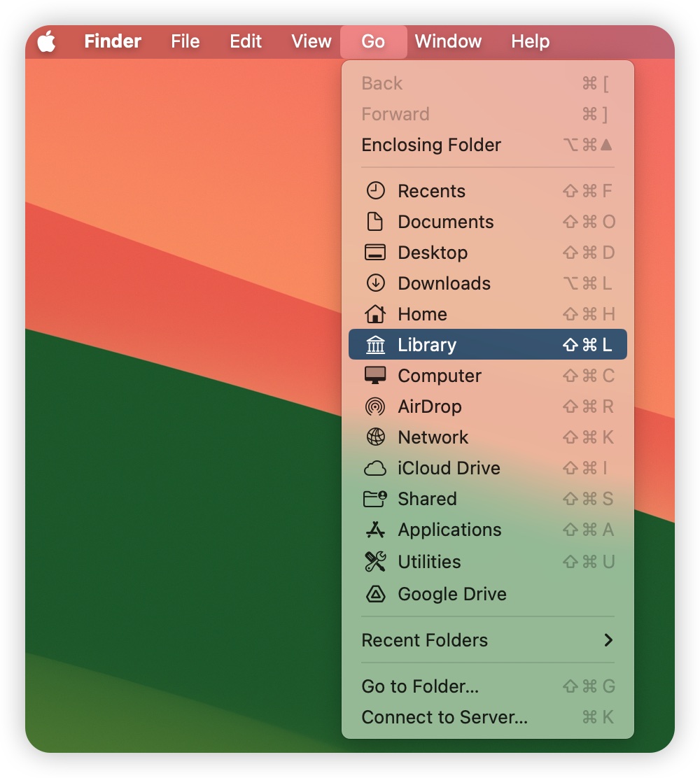Select the Computer menu label
This screenshot has height=778, width=700.
pos(440,376)
